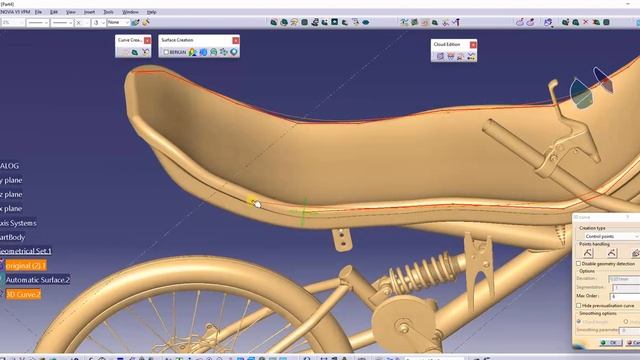Open the line thickness dropdown showing 3

(x=98, y=22)
